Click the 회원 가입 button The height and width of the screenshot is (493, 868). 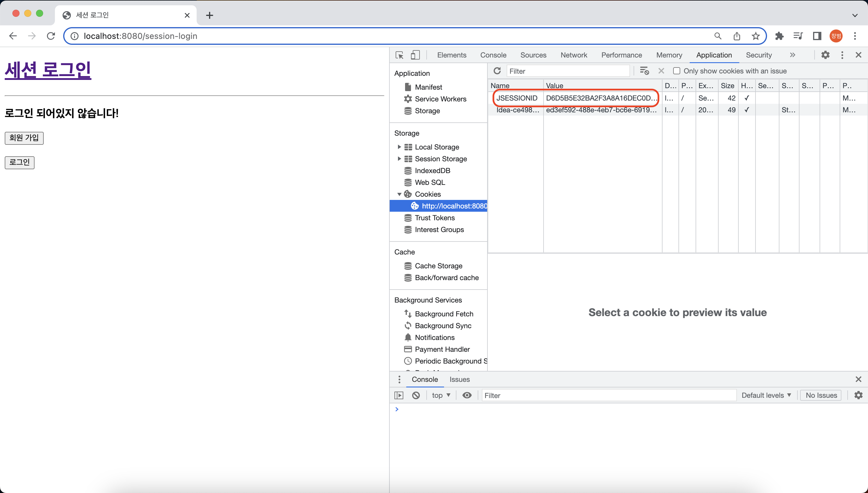point(24,138)
